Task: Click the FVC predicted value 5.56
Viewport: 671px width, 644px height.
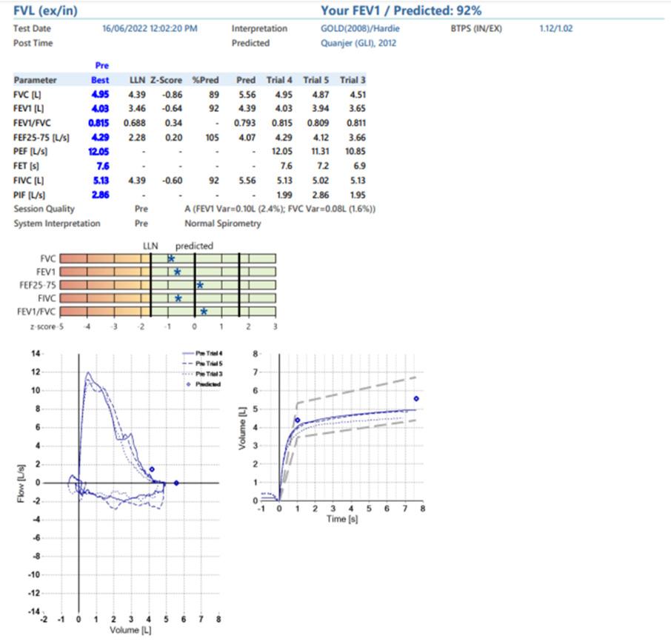Action: (247, 95)
